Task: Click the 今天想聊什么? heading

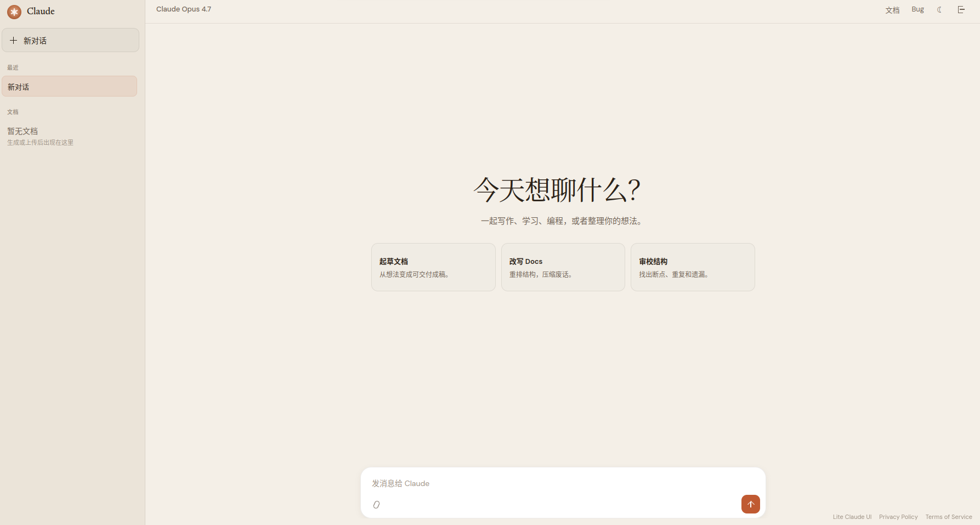Action: coord(557,190)
